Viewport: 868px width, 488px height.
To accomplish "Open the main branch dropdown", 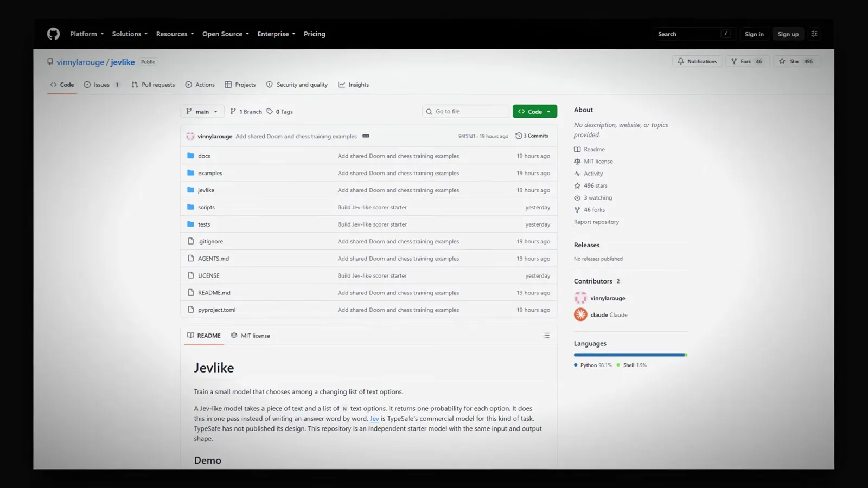I will pyautogui.click(x=202, y=112).
